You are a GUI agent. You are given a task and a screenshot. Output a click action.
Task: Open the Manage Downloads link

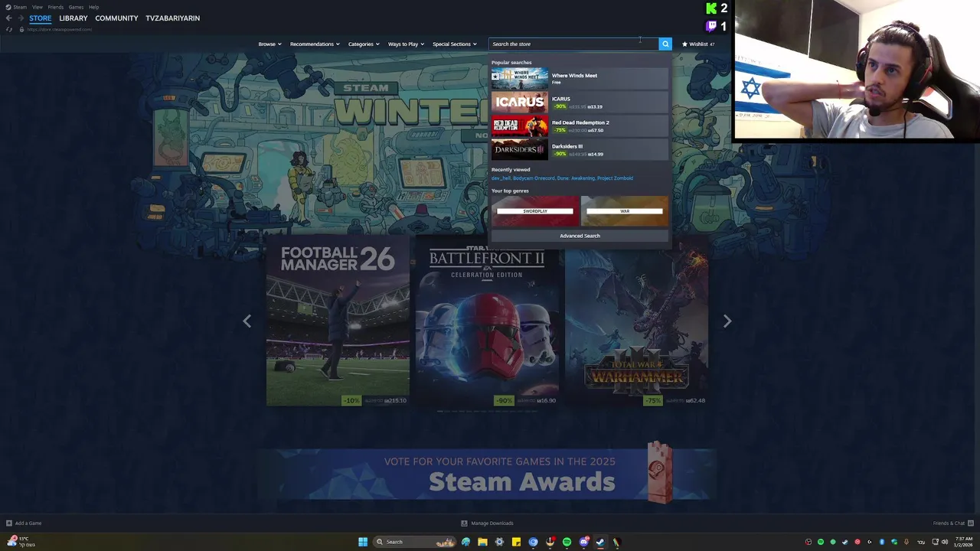[492, 523]
